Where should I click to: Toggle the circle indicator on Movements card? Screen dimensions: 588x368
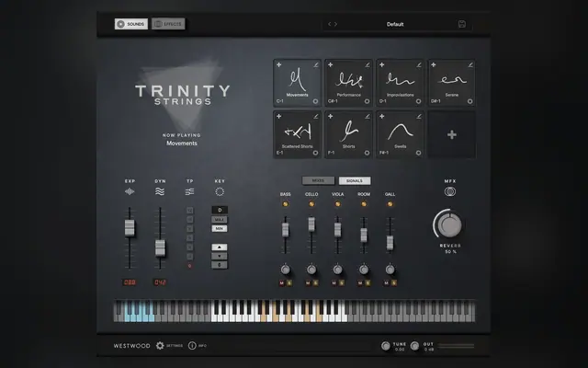coord(315,101)
